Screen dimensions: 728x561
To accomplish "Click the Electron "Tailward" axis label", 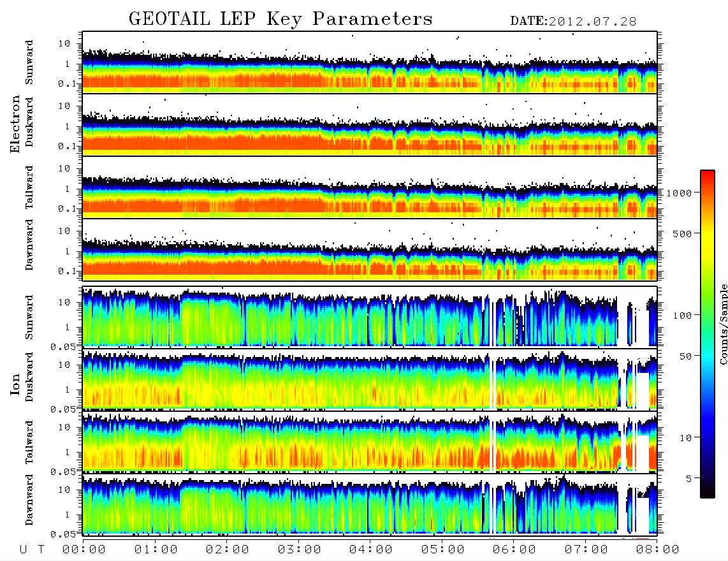I will [x=29, y=187].
